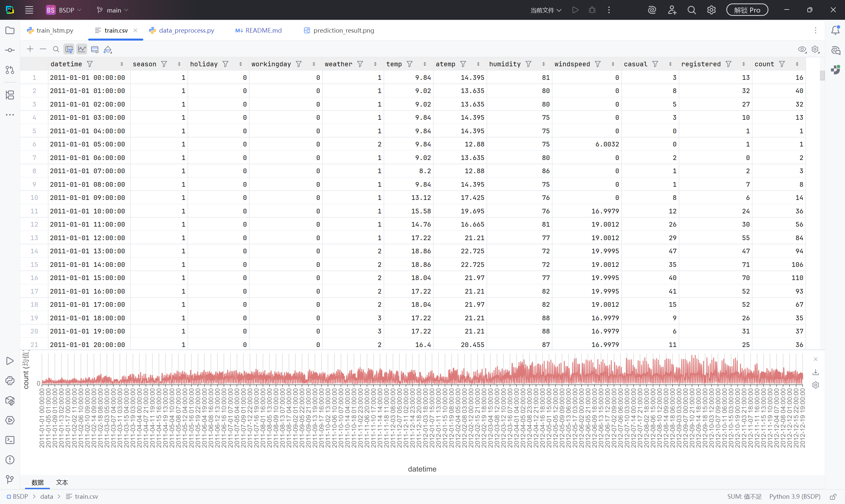845x504 pixels.
Task: Click the delete row minus icon
Action: point(43,49)
